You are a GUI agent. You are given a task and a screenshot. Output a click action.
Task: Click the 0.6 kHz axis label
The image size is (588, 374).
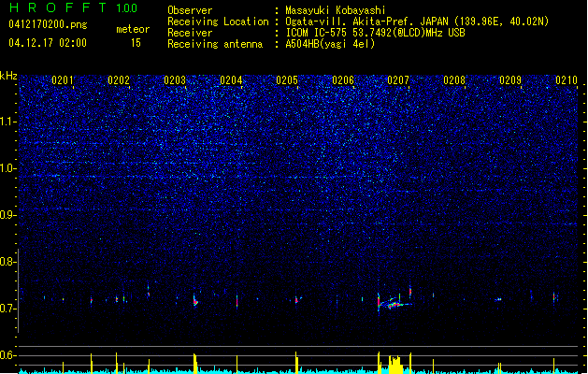7,355
